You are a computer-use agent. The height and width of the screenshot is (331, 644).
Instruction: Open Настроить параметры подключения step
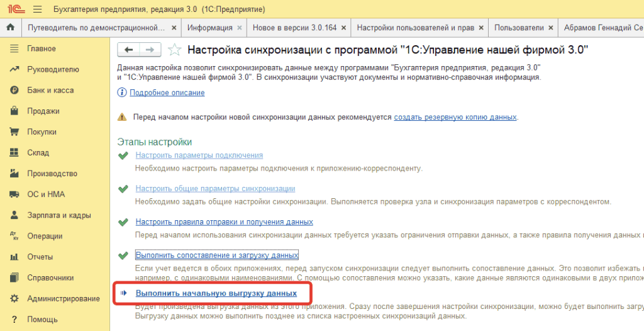199,155
